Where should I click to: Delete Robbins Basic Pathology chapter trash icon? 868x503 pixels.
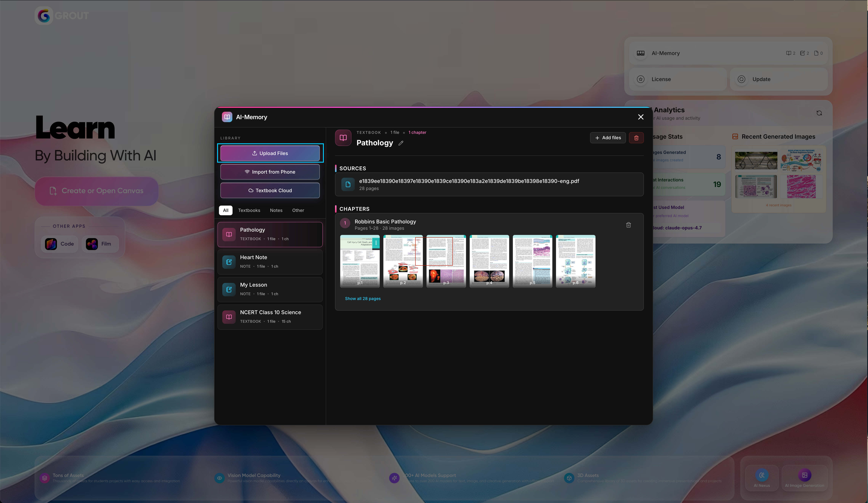(628, 225)
